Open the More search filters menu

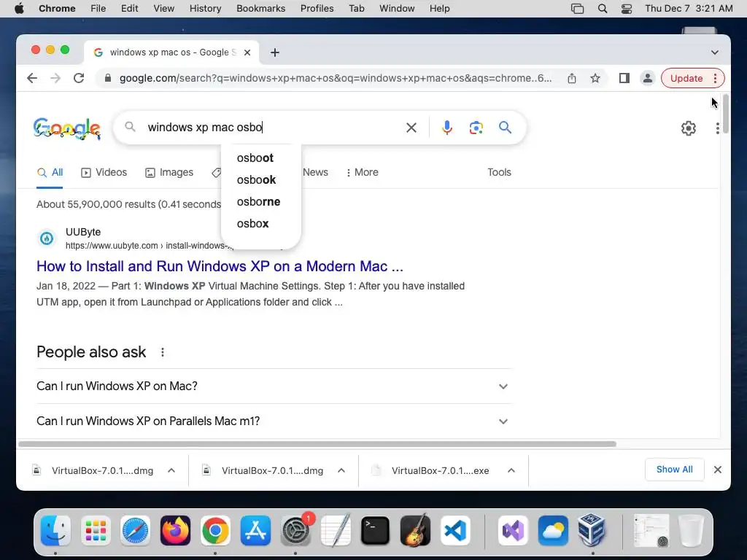[362, 172]
